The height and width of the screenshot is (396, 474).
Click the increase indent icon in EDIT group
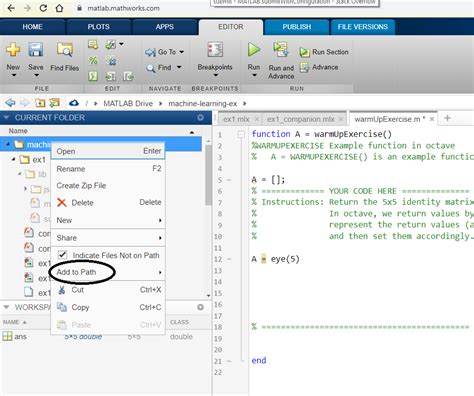tap(111, 76)
